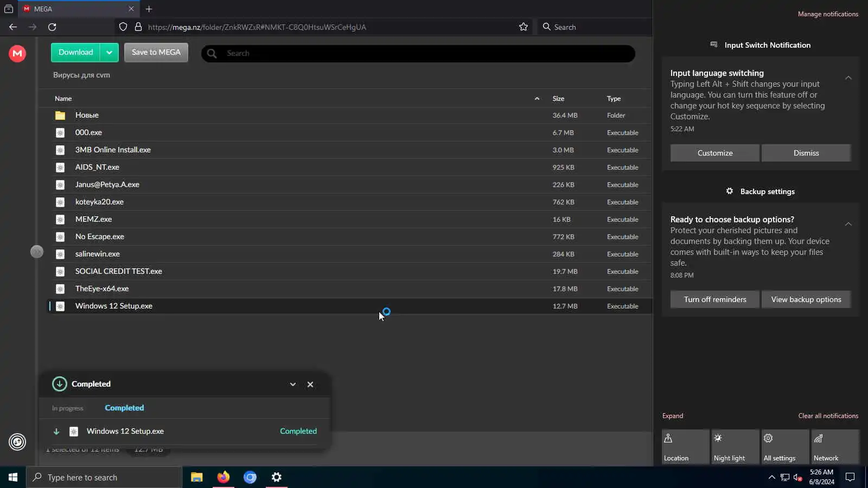Click the download arrow for Windows 12 Setup.exe
Image resolution: width=868 pixels, height=488 pixels.
(x=56, y=432)
